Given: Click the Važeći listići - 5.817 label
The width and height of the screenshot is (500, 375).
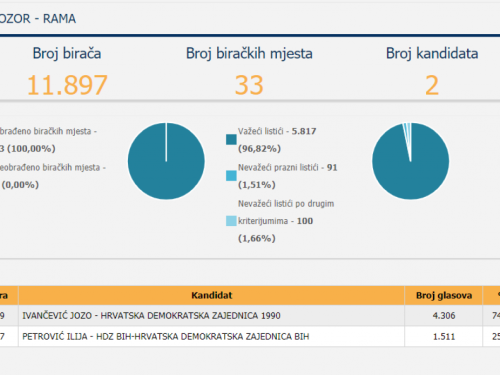Looking at the screenshot, I should pyautogui.click(x=277, y=131).
